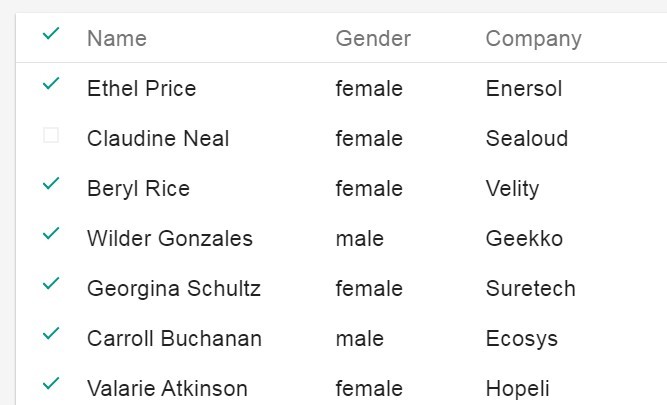Uncheck the Ethel Price row checkbox
Viewport: 667px width, 405px height.
51,85
